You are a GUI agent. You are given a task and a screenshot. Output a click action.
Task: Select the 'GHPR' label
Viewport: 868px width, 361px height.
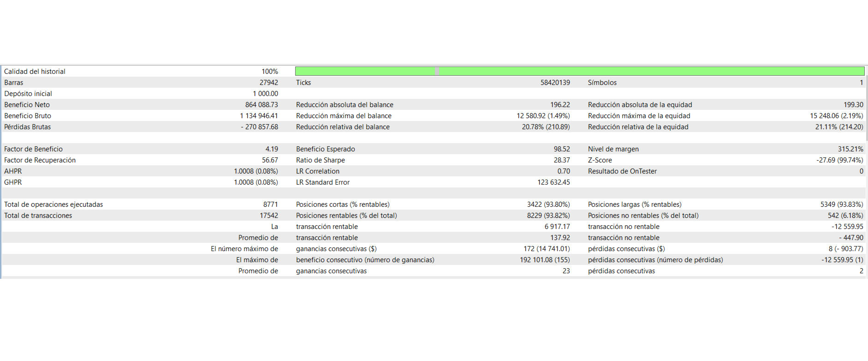(13, 182)
